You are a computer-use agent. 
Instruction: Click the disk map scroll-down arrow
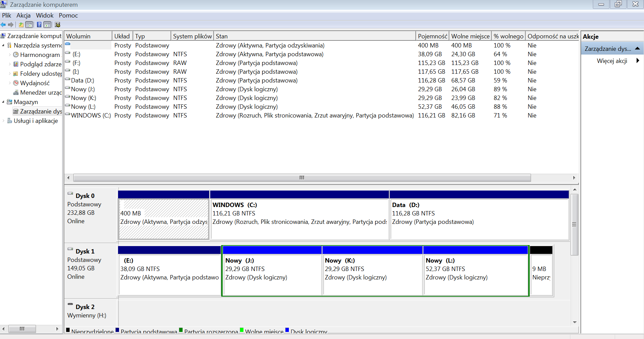coord(574,322)
